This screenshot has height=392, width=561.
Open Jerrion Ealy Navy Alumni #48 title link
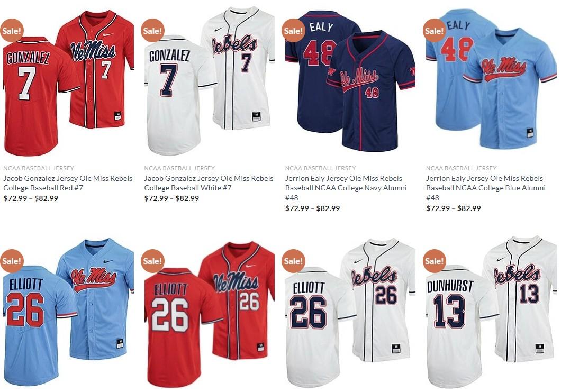pos(346,188)
